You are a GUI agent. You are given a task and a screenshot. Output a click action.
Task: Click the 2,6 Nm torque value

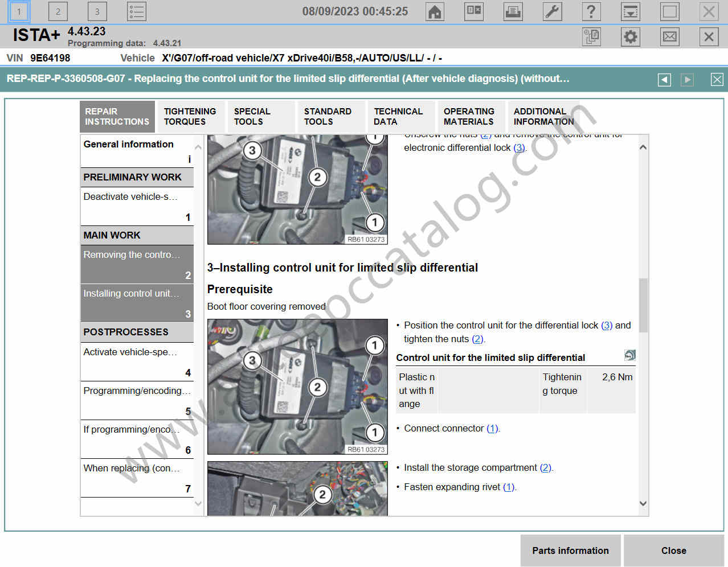click(617, 377)
